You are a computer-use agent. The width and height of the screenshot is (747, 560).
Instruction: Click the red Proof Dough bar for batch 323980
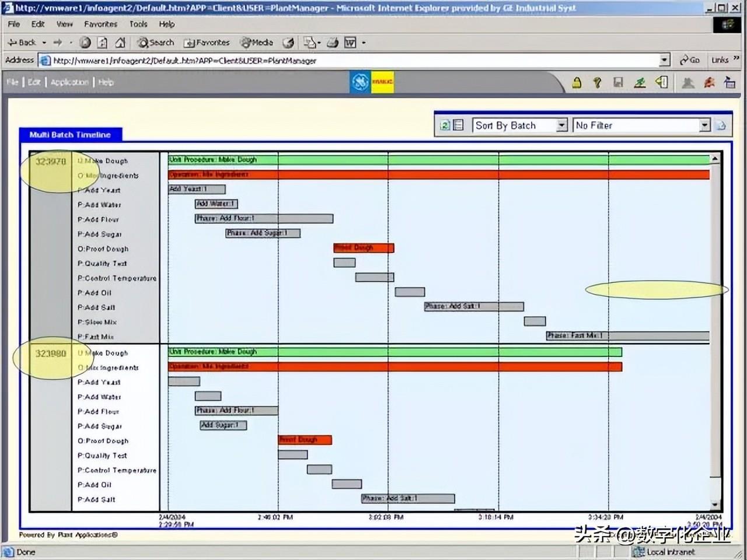[305, 440]
